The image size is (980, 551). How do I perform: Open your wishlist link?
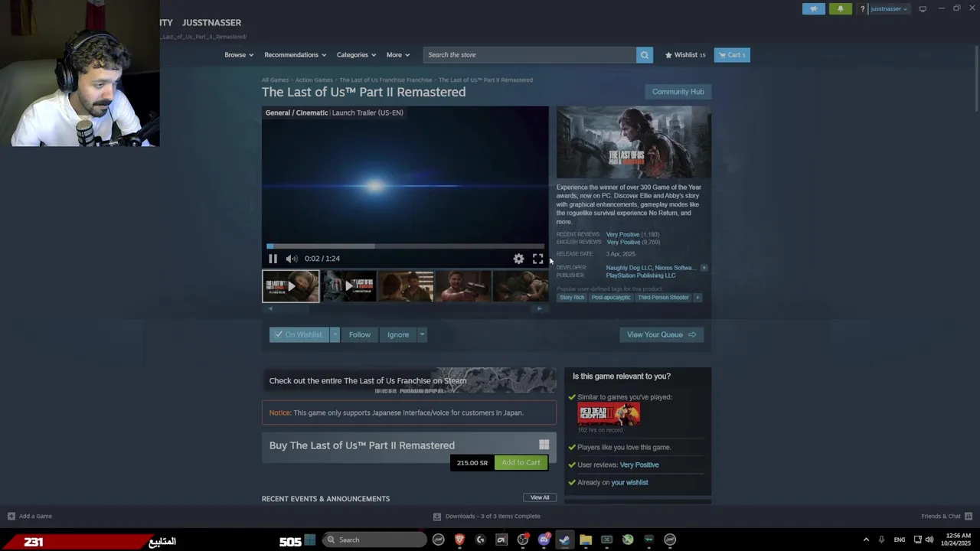tap(629, 482)
